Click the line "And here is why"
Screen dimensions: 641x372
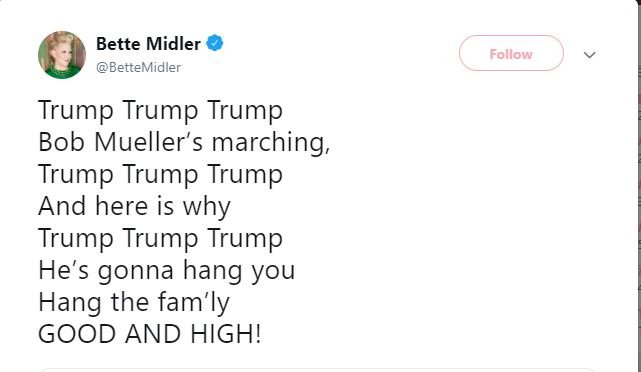pos(134,207)
